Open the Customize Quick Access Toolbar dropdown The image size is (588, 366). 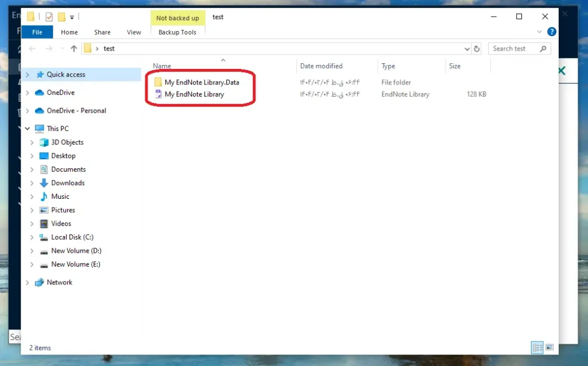click(x=72, y=17)
